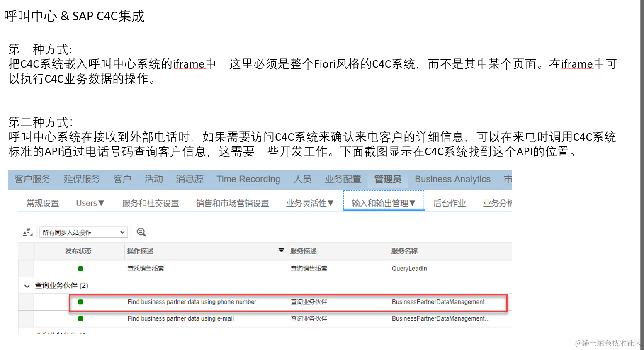Open the search magnifier icon in the table toolbar
The width and height of the screenshot is (644, 350).
point(141,232)
